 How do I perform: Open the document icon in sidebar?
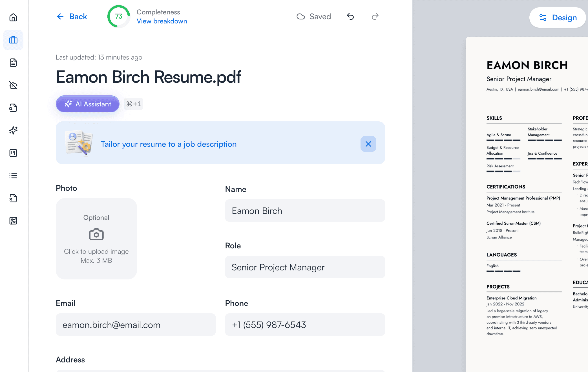(x=13, y=63)
